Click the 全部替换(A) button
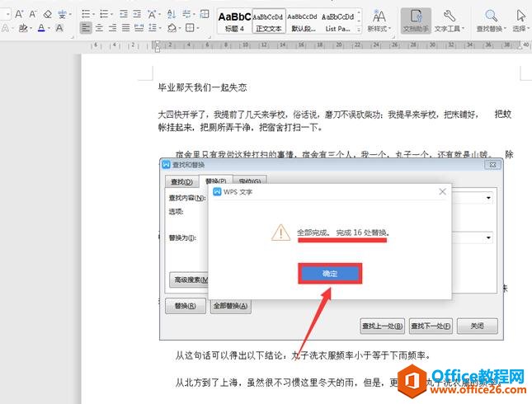The image size is (532, 404). (230, 306)
